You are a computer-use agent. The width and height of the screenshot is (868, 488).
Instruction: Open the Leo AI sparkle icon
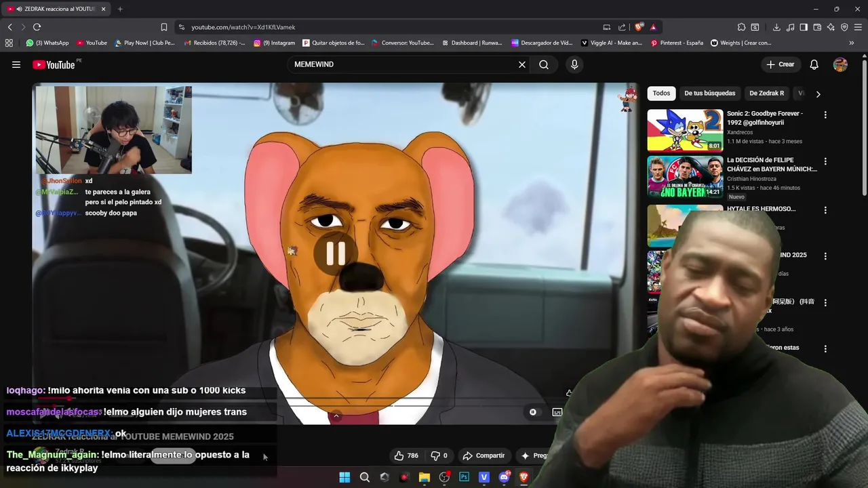(831, 27)
